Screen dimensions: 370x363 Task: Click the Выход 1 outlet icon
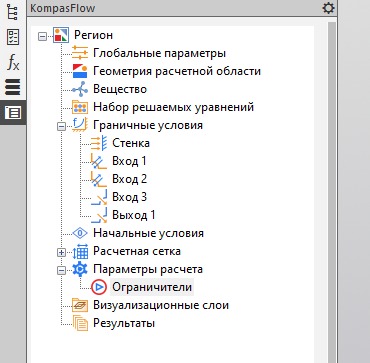99,215
